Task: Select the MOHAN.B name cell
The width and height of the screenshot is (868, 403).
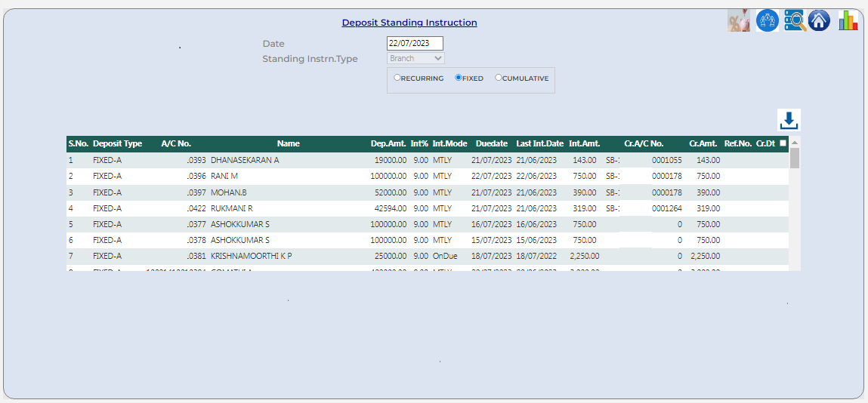Action: coord(229,192)
